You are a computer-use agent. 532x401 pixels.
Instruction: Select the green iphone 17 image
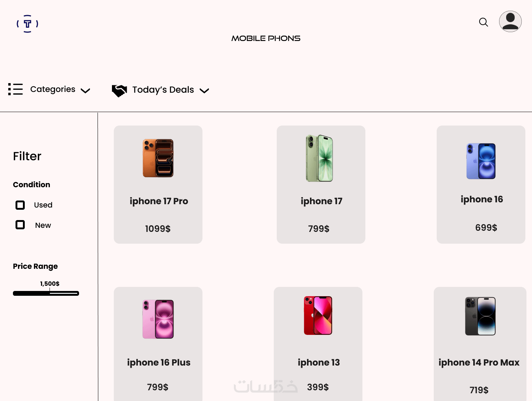tap(320, 158)
